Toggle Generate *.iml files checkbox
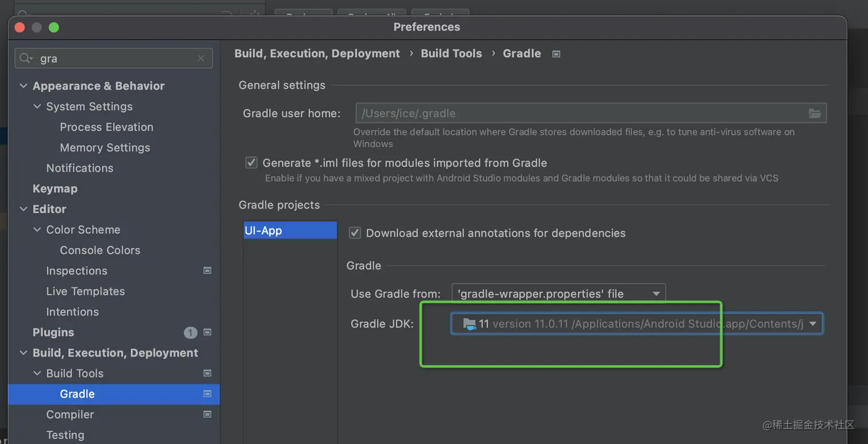 coord(251,163)
